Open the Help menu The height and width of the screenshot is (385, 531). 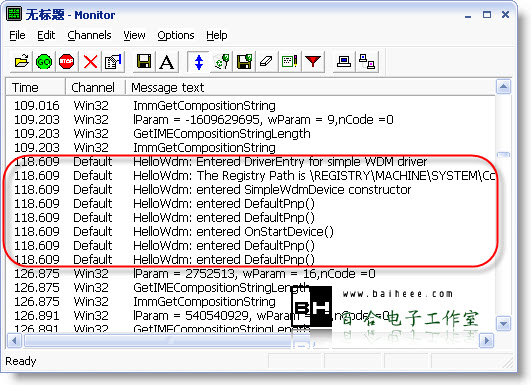pyautogui.click(x=217, y=35)
